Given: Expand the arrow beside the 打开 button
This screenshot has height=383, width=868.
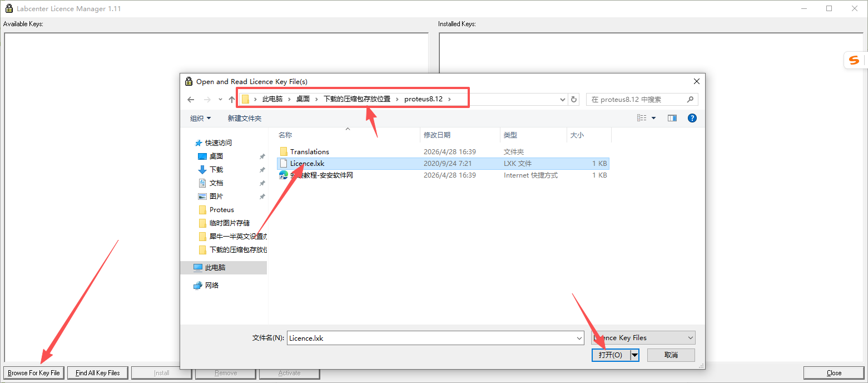Looking at the screenshot, I should (634, 355).
